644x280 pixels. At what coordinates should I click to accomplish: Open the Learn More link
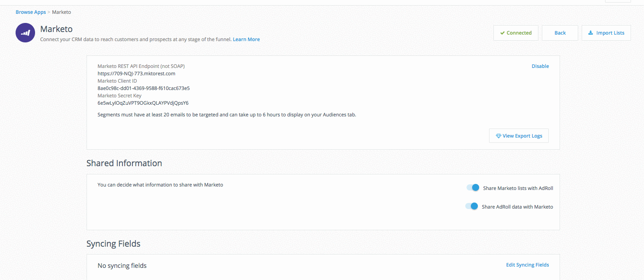(246, 39)
